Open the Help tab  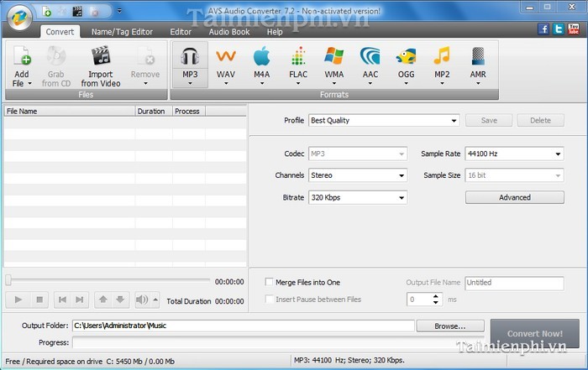click(x=275, y=32)
